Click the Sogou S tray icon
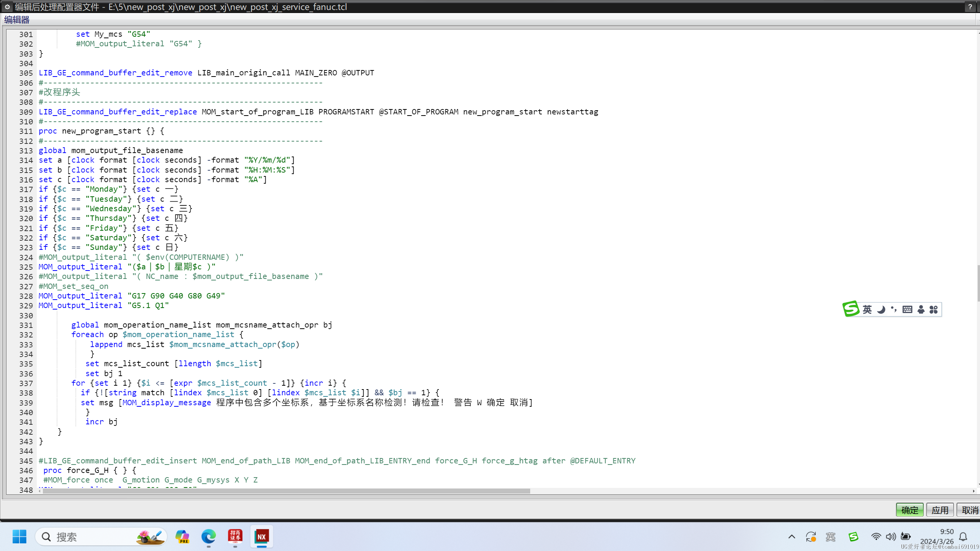The width and height of the screenshot is (980, 551). (853, 537)
